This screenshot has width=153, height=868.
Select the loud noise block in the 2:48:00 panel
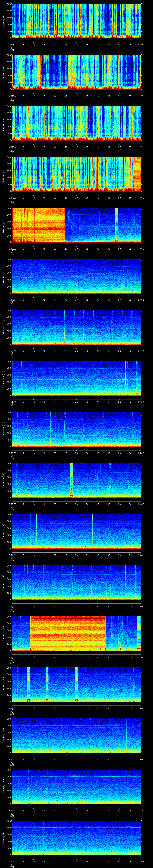click(x=38, y=225)
